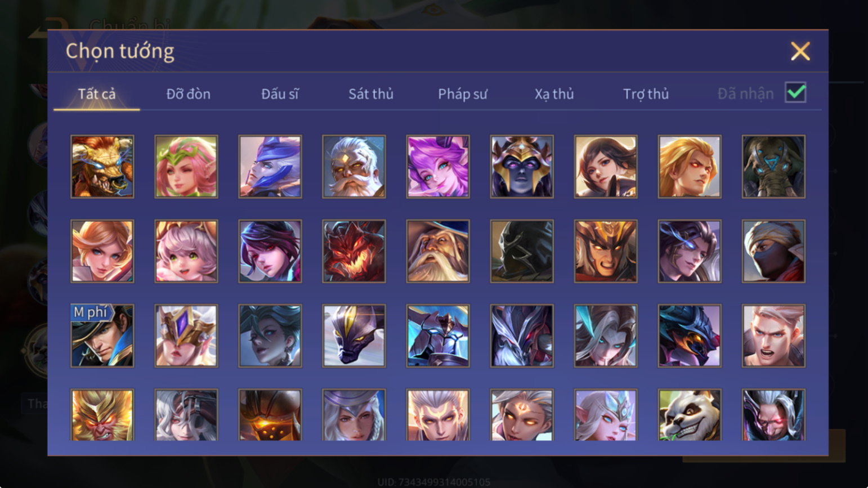
Task: Show the "Pháp sư" hero category
Action: click(x=463, y=94)
